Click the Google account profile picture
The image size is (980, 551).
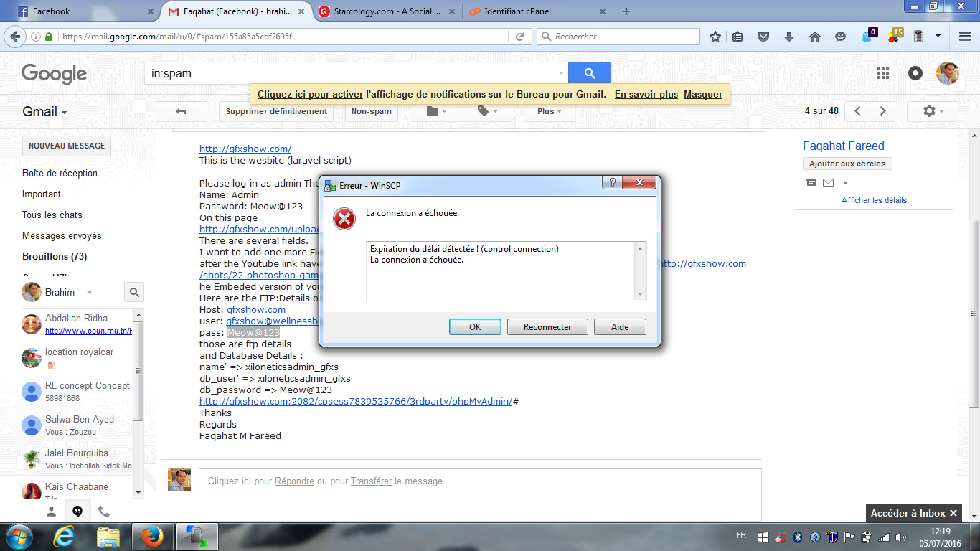pos(948,73)
